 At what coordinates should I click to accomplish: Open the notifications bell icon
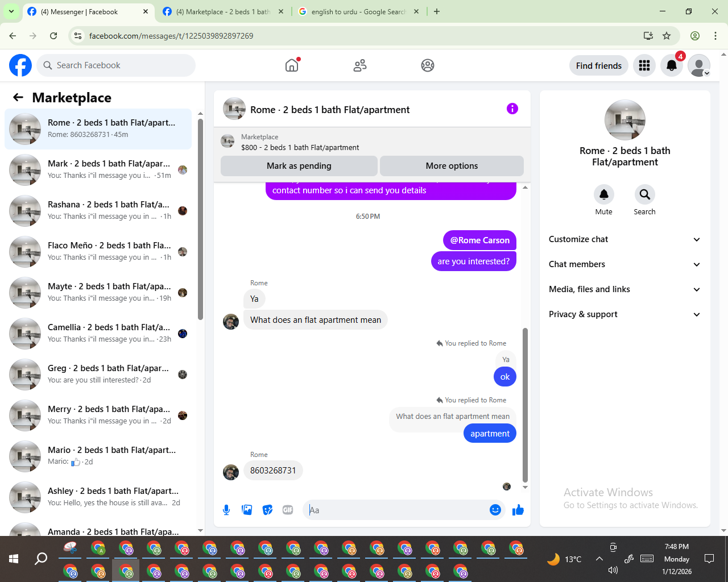[672, 66]
